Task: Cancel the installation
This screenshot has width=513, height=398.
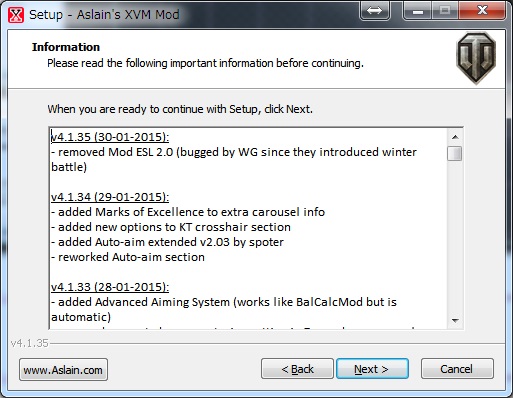Action: click(x=457, y=369)
